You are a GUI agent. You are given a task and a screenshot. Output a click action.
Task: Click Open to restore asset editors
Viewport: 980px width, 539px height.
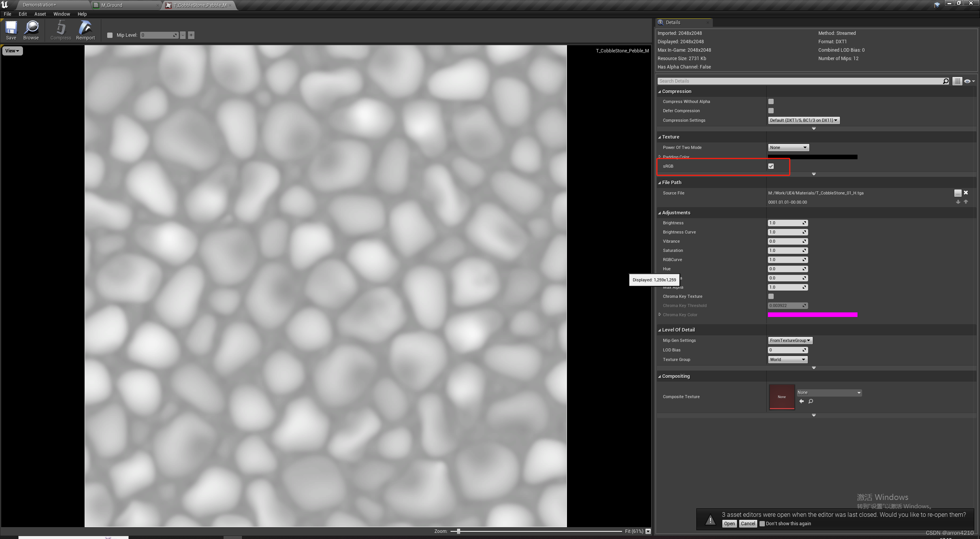click(729, 524)
